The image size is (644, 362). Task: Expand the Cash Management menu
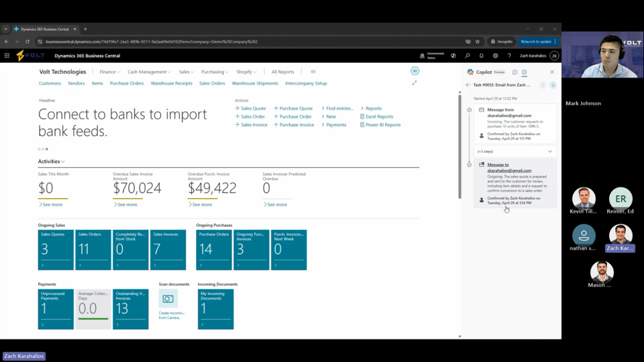click(149, 72)
